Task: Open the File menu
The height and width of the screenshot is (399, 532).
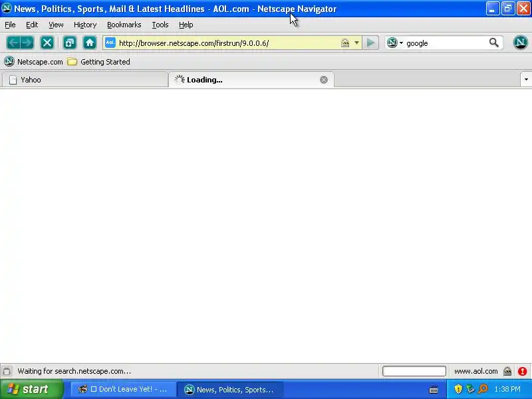Action: click(10, 25)
